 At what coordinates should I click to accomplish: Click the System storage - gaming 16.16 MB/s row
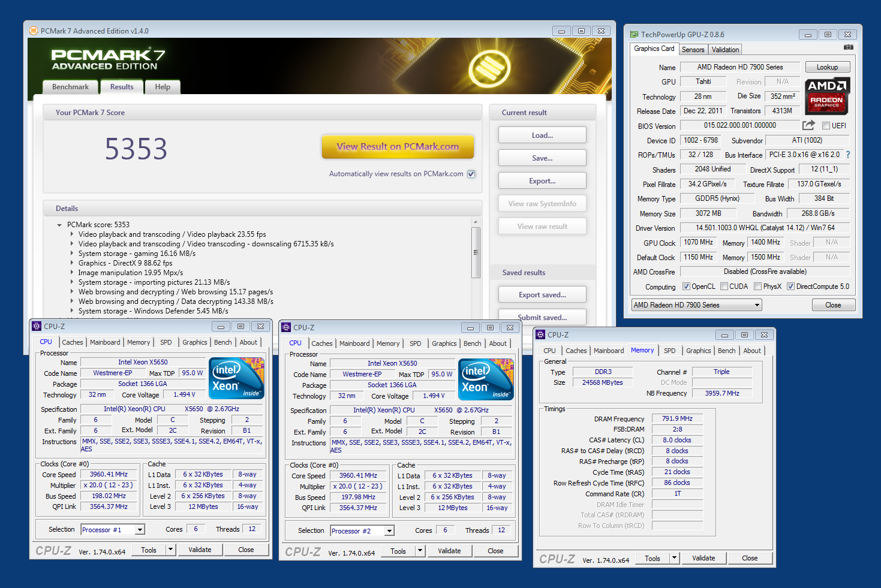click(137, 254)
